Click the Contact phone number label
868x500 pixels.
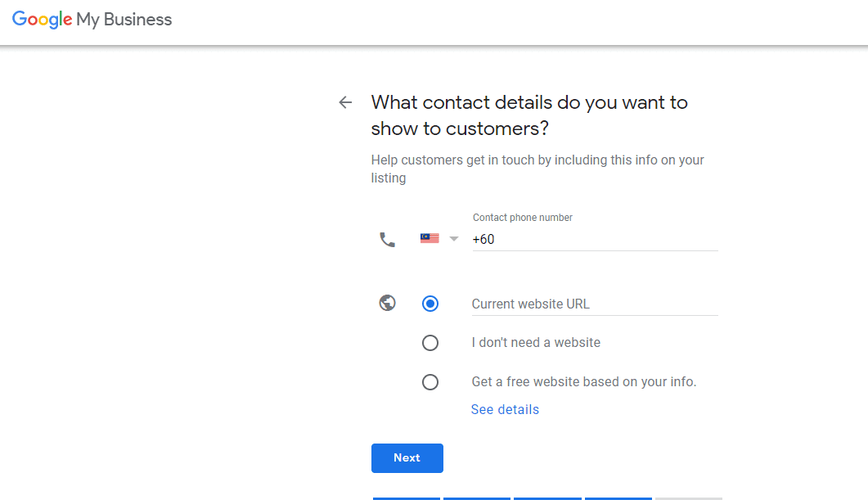[x=523, y=218]
